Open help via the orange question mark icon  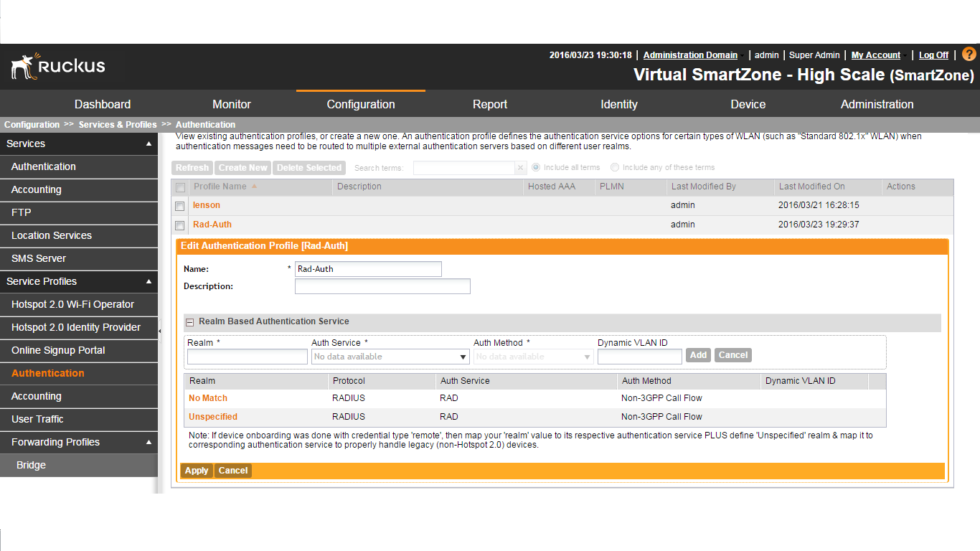tap(969, 55)
